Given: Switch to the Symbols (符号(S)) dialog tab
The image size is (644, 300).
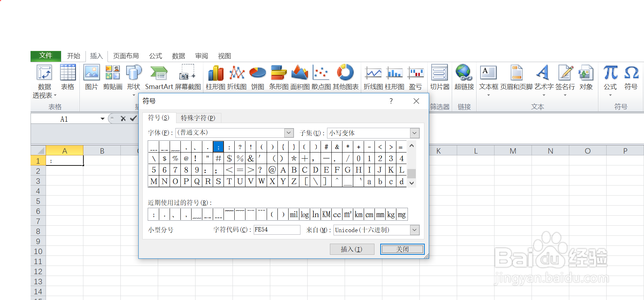Looking at the screenshot, I should (158, 118).
